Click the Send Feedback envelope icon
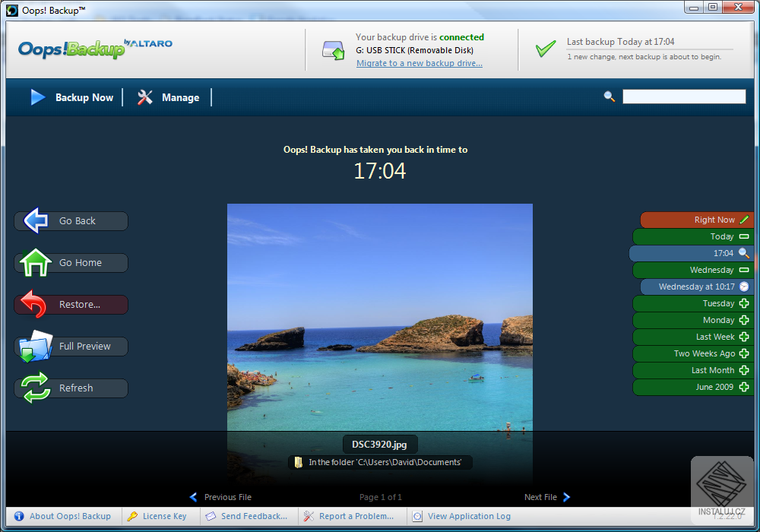 point(211,516)
